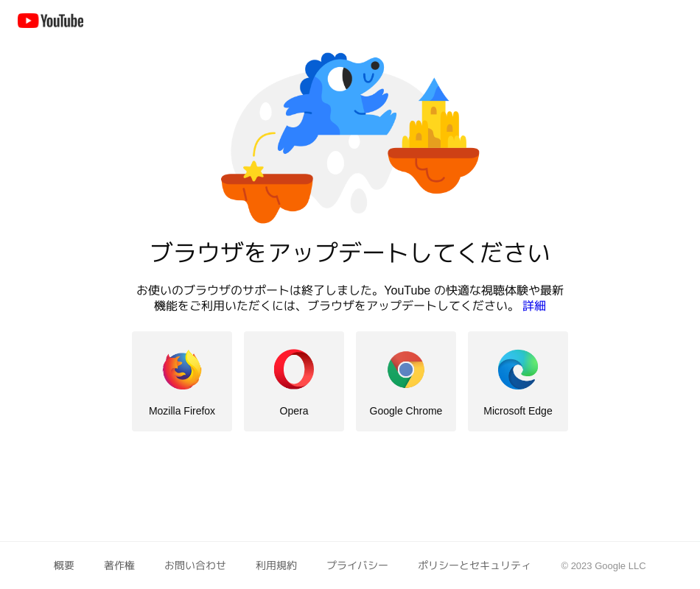The width and height of the screenshot is (700, 589).
Task: Open the プライバシー privacy footer link
Action: point(357,565)
